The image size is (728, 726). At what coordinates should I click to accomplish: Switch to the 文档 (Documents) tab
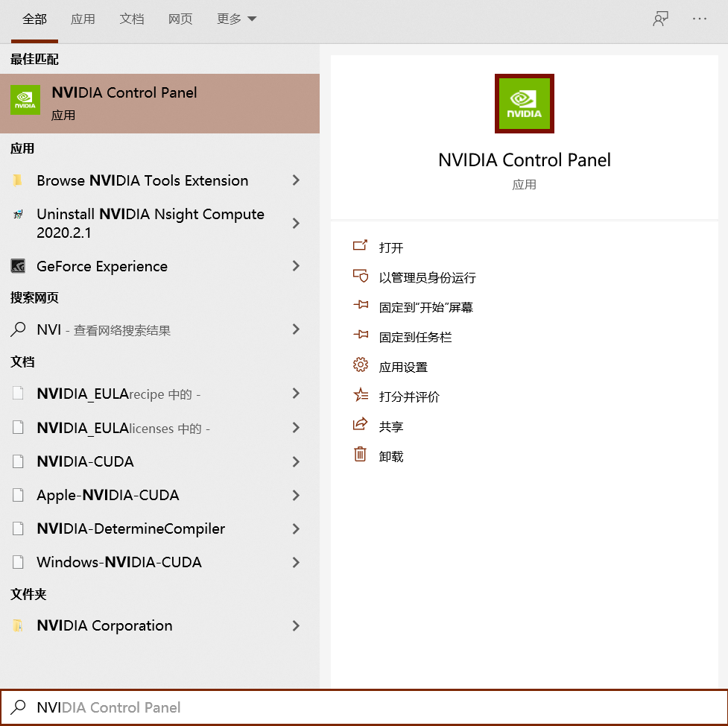click(131, 19)
